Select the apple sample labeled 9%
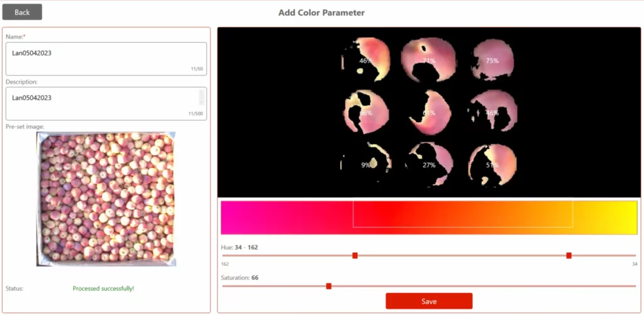 point(366,165)
